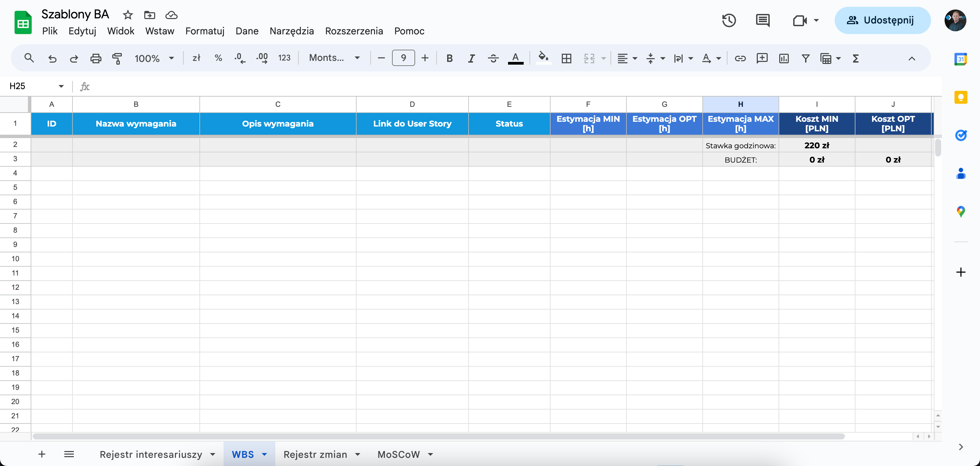
Task: Open the Montserrat font dropdown
Action: pos(334,58)
